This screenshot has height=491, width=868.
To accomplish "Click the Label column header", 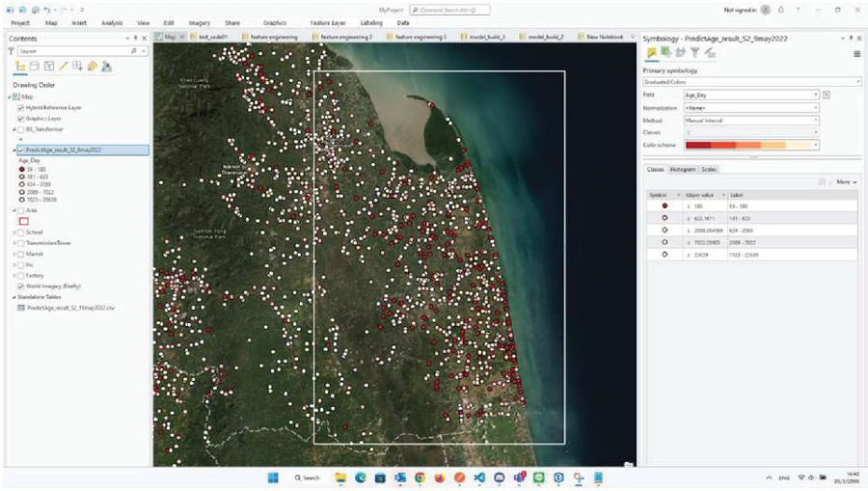I will tap(793, 196).
